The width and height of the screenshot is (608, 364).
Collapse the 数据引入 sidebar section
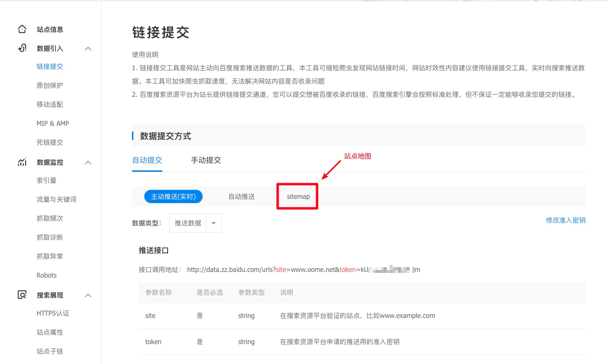pyautogui.click(x=88, y=48)
